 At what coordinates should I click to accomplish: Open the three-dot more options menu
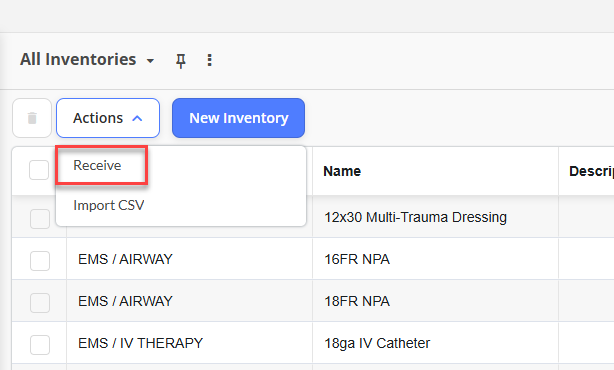[209, 60]
